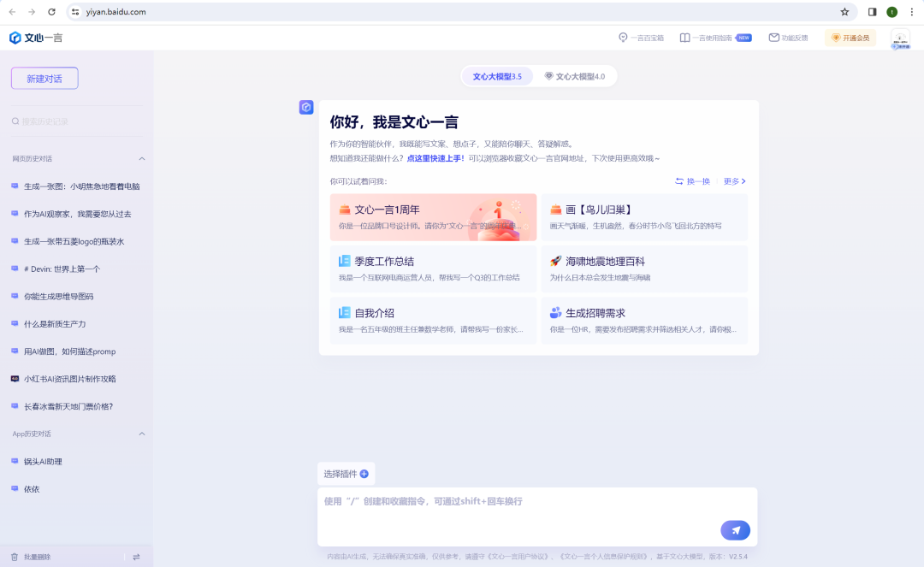
Task: Open the browser profile avatar
Action: pyautogui.click(x=892, y=12)
